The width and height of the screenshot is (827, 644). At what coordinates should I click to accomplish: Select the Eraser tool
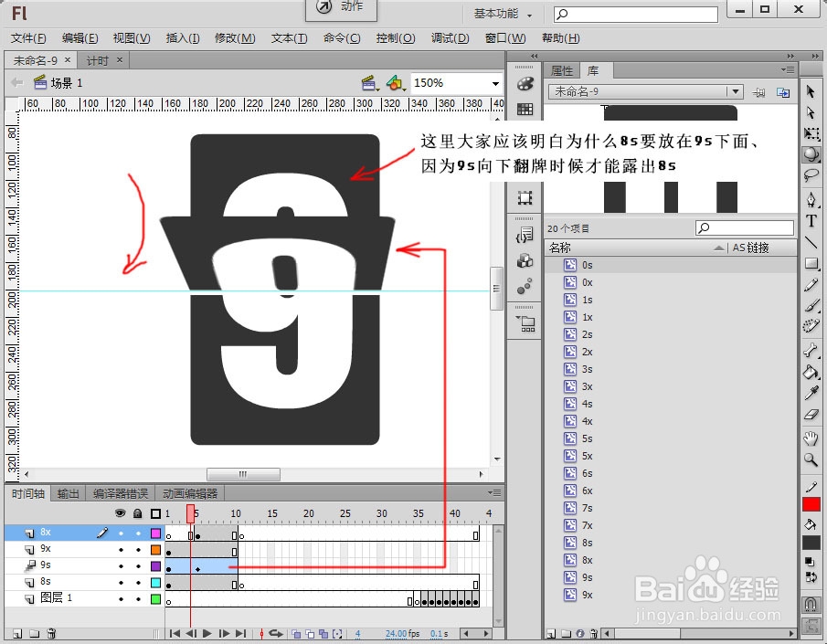[x=811, y=415]
